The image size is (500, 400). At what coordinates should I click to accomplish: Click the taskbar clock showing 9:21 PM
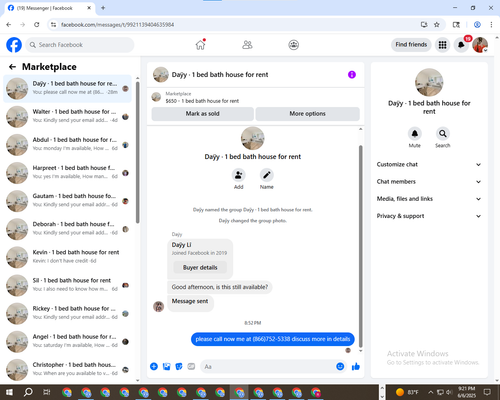[466, 392]
